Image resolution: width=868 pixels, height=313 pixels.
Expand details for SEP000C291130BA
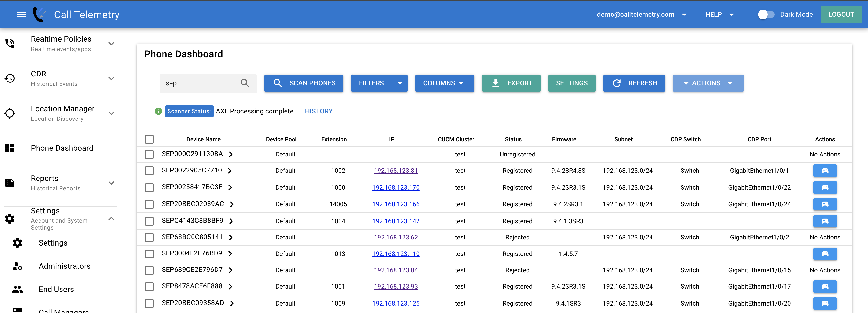231,155
